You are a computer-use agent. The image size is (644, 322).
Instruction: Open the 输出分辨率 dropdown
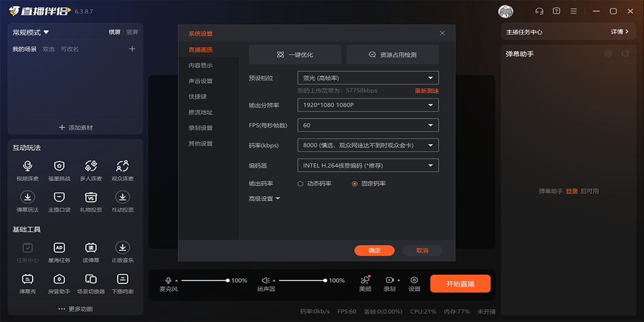368,105
